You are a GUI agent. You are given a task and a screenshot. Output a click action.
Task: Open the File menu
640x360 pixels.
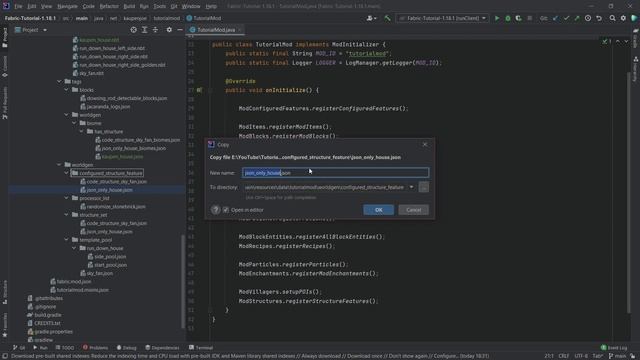18,6
